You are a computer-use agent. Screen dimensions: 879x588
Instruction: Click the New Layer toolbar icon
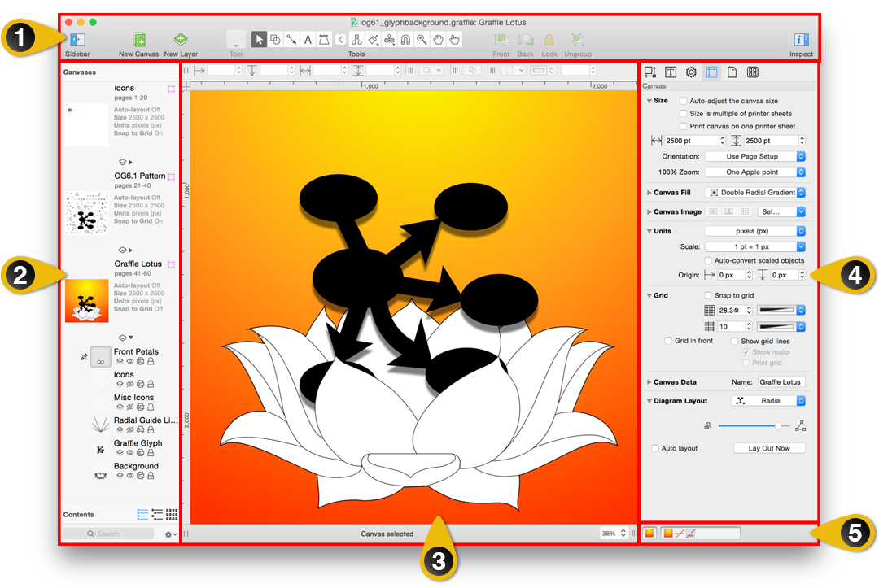tap(181, 39)
